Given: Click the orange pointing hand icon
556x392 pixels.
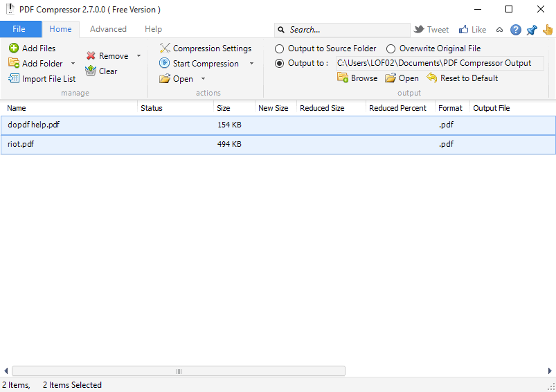Looking at the screenshot, I should coord(548,30).
